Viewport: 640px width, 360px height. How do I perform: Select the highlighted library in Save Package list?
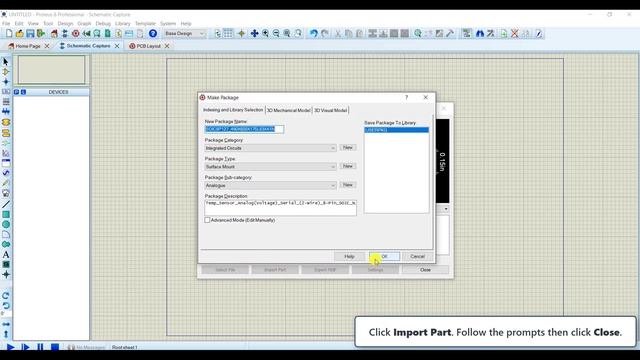pos(396,130)
